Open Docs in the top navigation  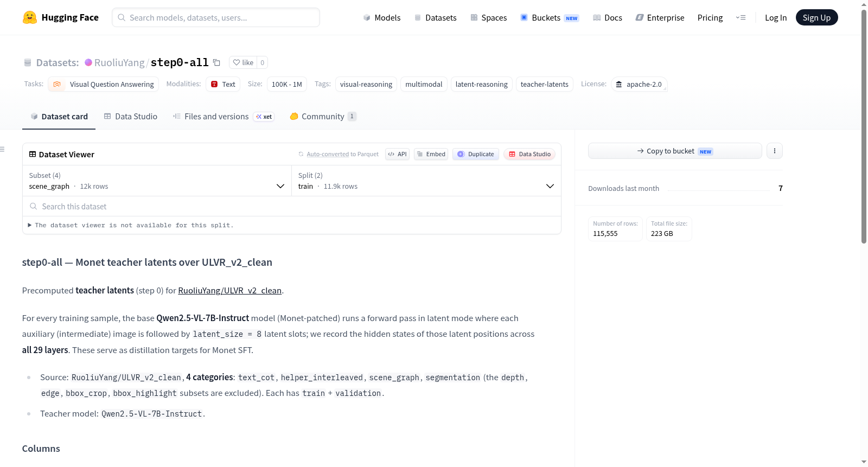click(x=607, y=17)
